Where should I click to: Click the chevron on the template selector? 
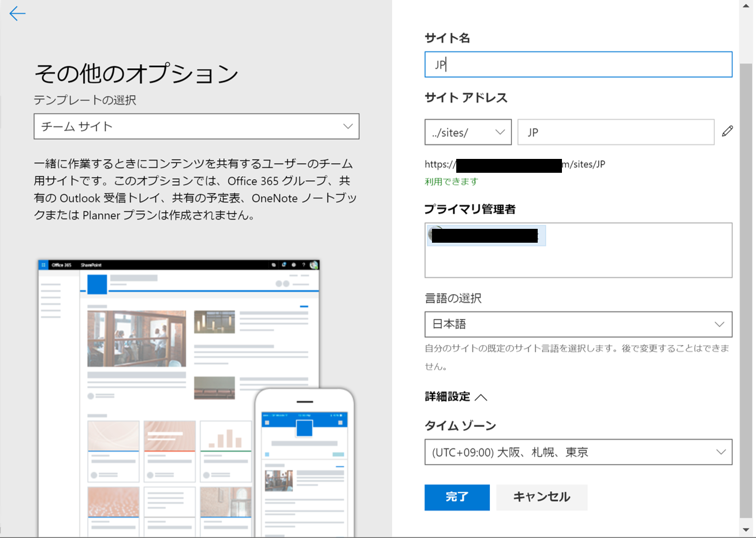click(347, 126)
